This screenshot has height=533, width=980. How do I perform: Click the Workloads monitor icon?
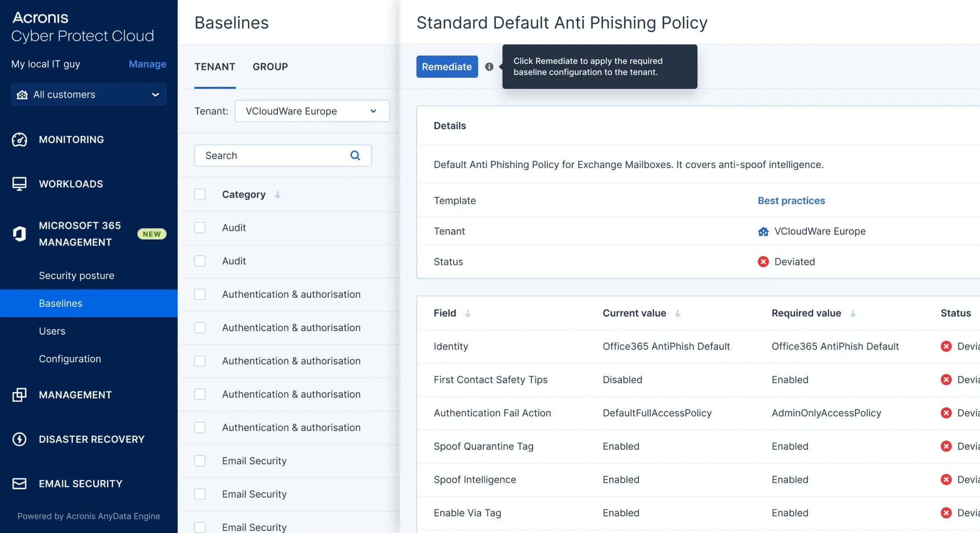tap(20, 184)
